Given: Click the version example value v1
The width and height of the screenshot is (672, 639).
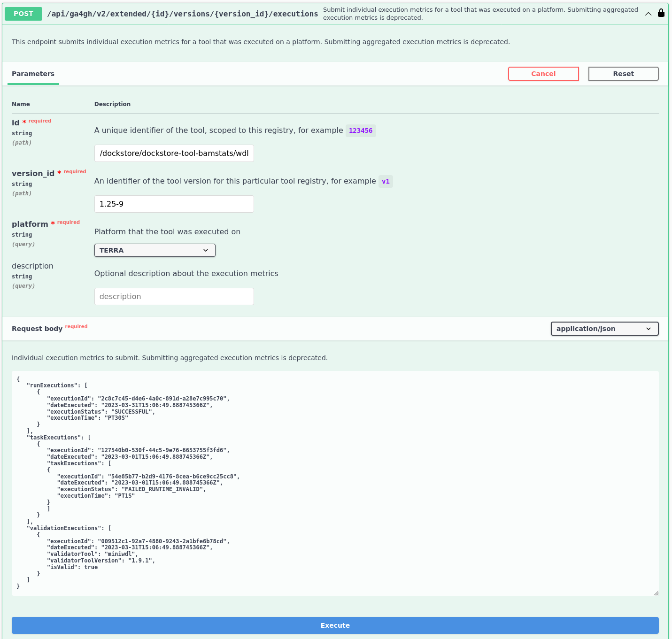Looking at the screenshot, I should click(386, 181).
